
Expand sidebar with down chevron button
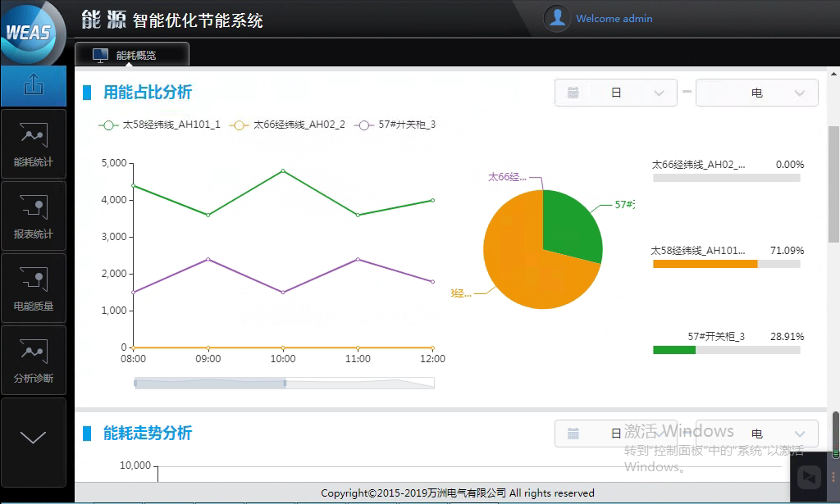pyautogui.click(x=34, y=438)
